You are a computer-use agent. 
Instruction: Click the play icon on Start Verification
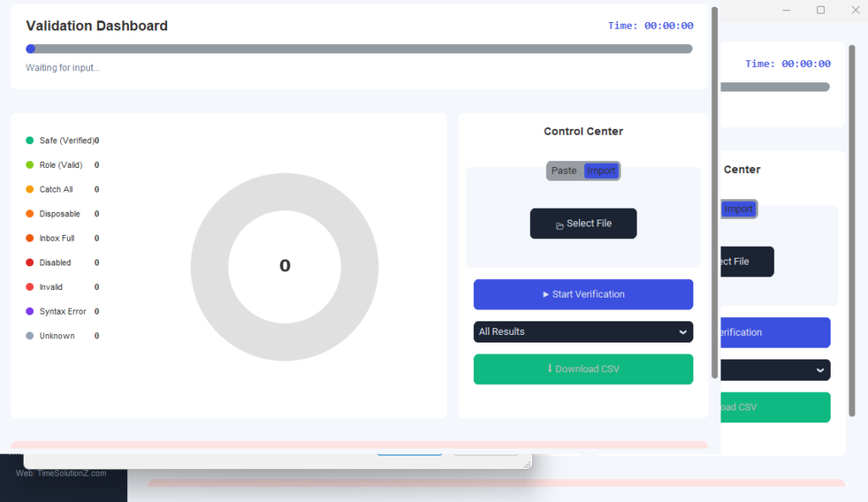pos(546,294)
